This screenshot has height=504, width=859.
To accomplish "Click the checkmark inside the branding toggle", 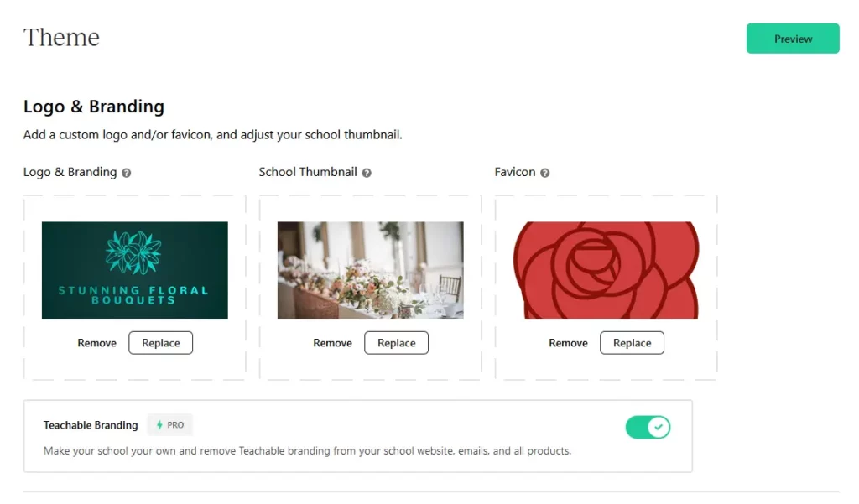I will (657, 427).
